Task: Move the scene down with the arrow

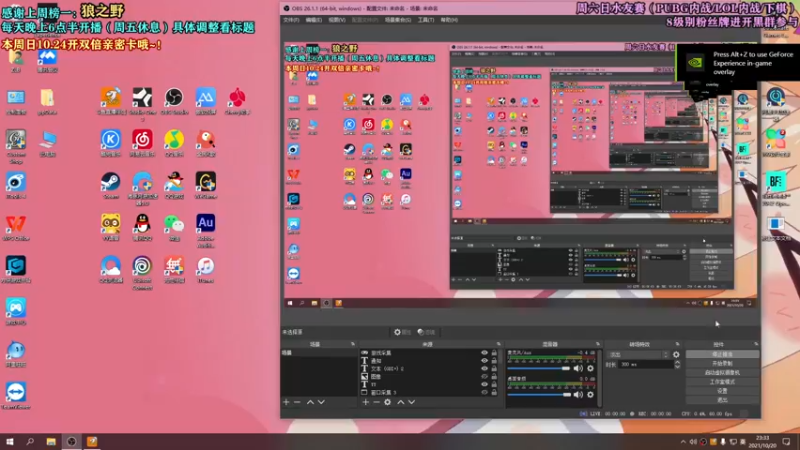Action: [x=321, y=402]
